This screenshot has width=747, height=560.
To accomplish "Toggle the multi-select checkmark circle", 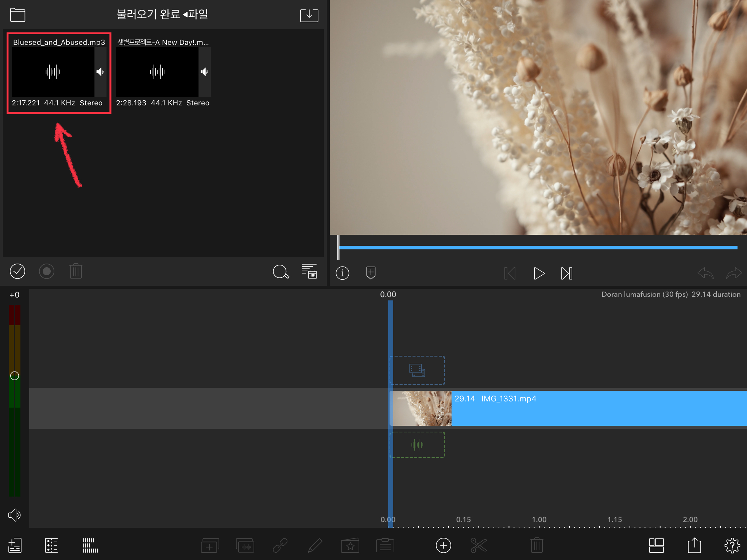I will (18, 271).
